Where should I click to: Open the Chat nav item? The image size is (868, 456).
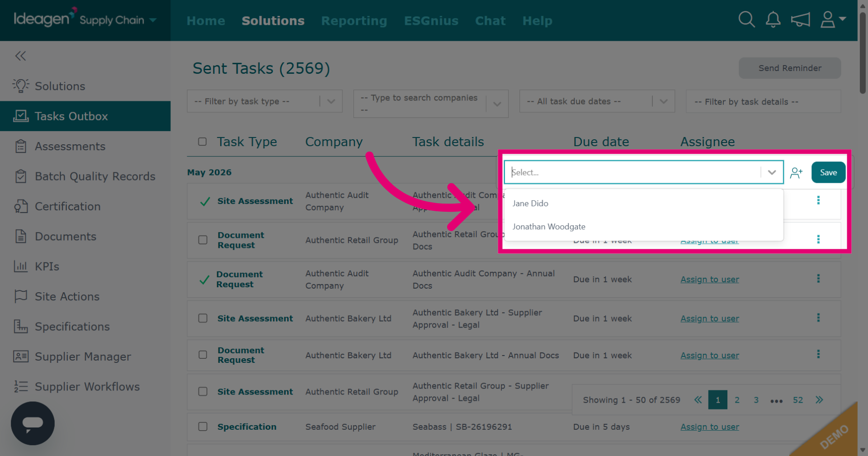pos(490,21)
